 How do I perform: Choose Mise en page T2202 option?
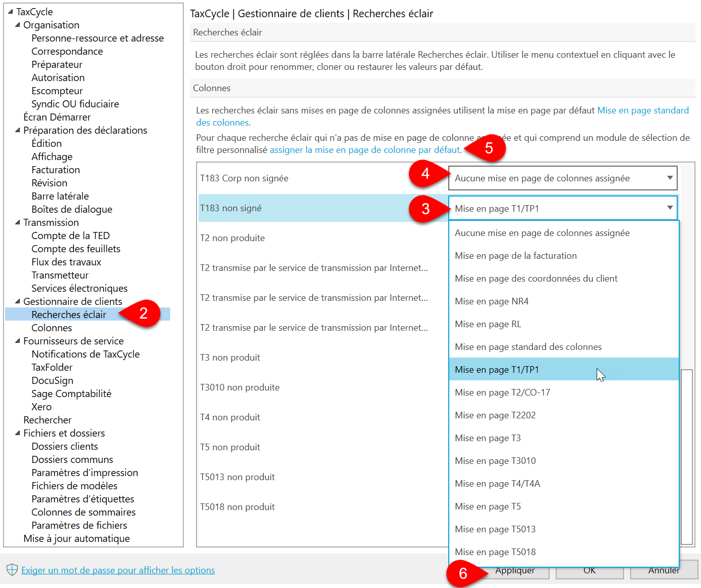coord(564,415)
